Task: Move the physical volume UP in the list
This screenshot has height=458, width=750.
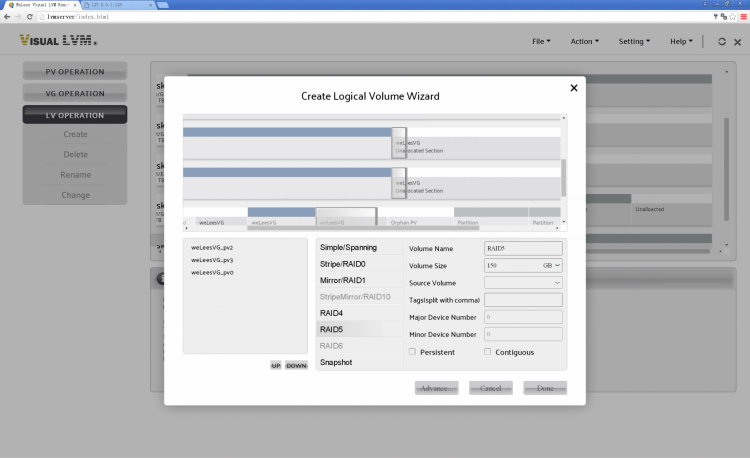Action: 275,365
